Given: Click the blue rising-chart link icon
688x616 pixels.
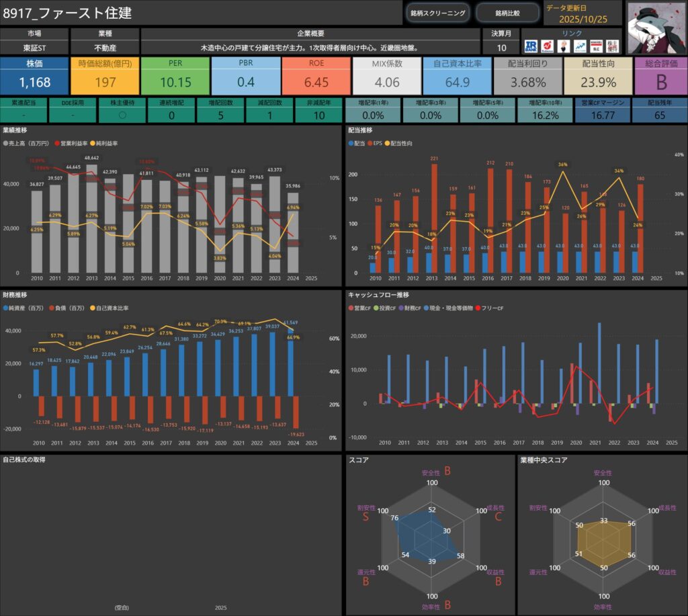Looking at the screenshot, I should tap(579, 46).
